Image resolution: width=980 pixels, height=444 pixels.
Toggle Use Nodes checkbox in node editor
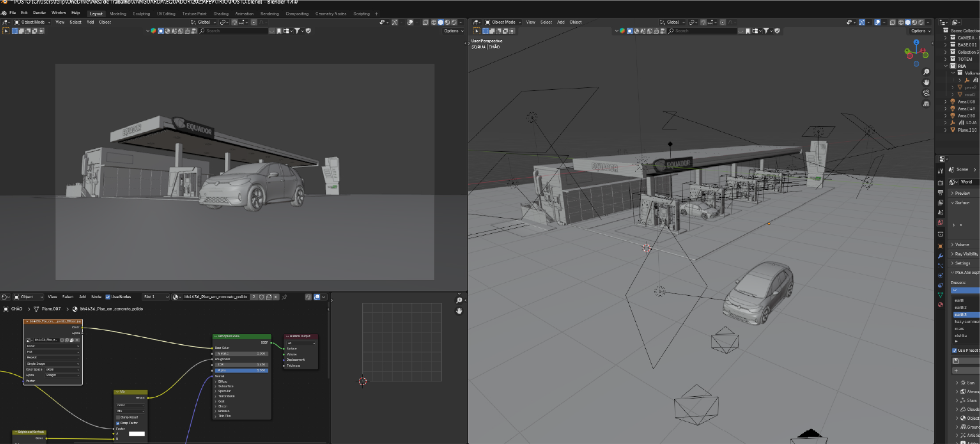[108, 297]
